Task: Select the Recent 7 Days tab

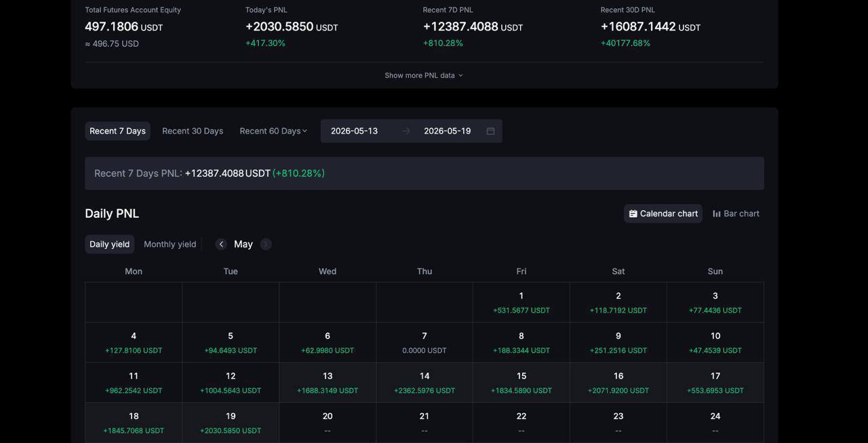Action: point(117,131)
